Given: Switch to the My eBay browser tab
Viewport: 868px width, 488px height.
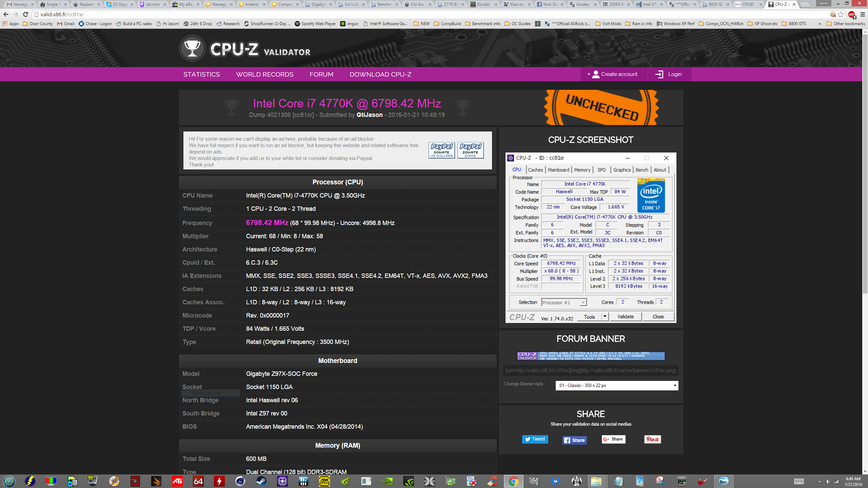Looking at the screenshot, I should 186,4.
